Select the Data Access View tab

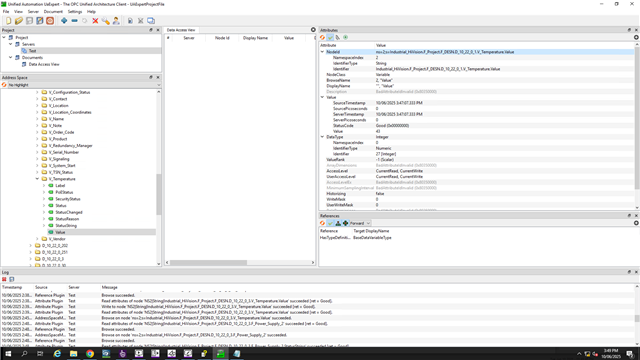click(x=181, y=30)
